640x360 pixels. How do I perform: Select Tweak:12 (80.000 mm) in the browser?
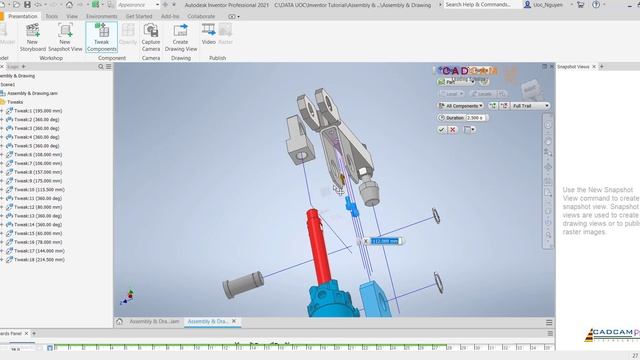[x=38, y=207]
